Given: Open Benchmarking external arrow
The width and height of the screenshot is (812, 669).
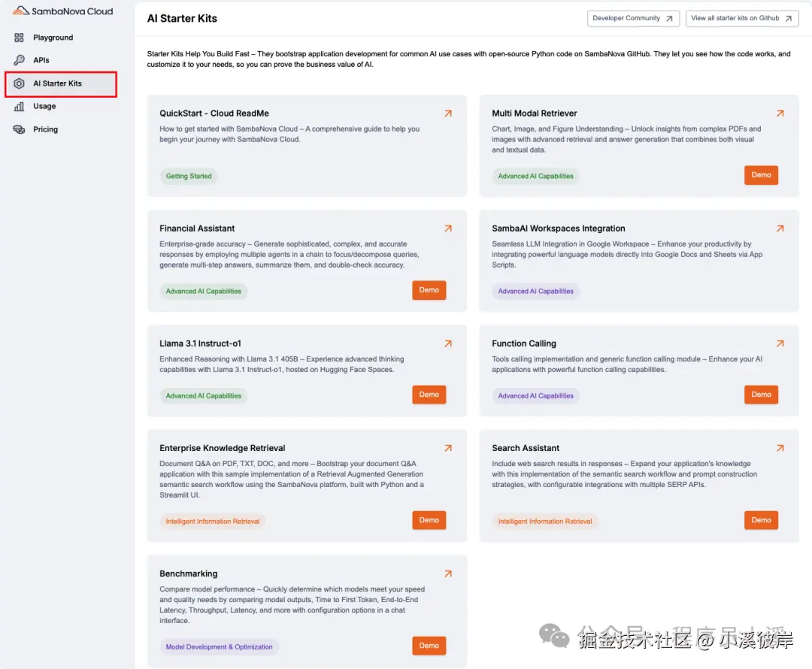Looking at the screenshot, I should pos(448,574).
